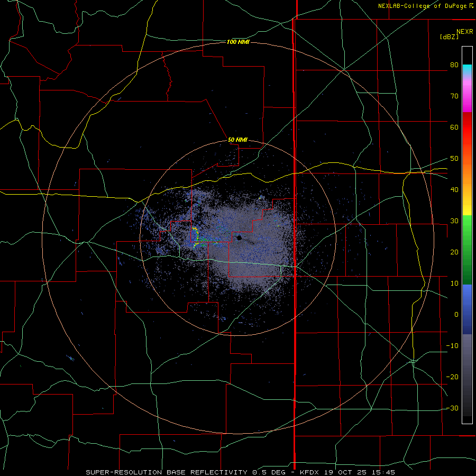Click the 70 dBZ legend value
476x476 pixels.
pos(454,96)
